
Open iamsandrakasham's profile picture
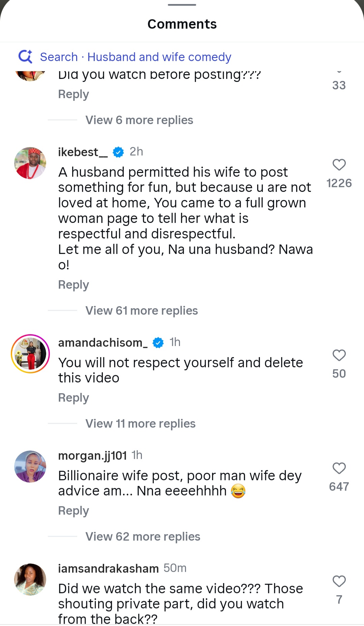pyautogui.click(x=30, y=579)
